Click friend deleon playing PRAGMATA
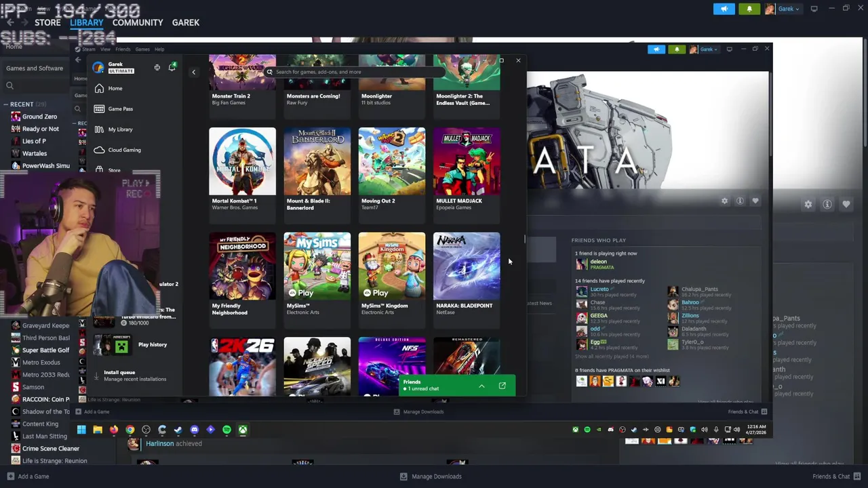The height and width of the screenshot is (488, 868). 595,264
